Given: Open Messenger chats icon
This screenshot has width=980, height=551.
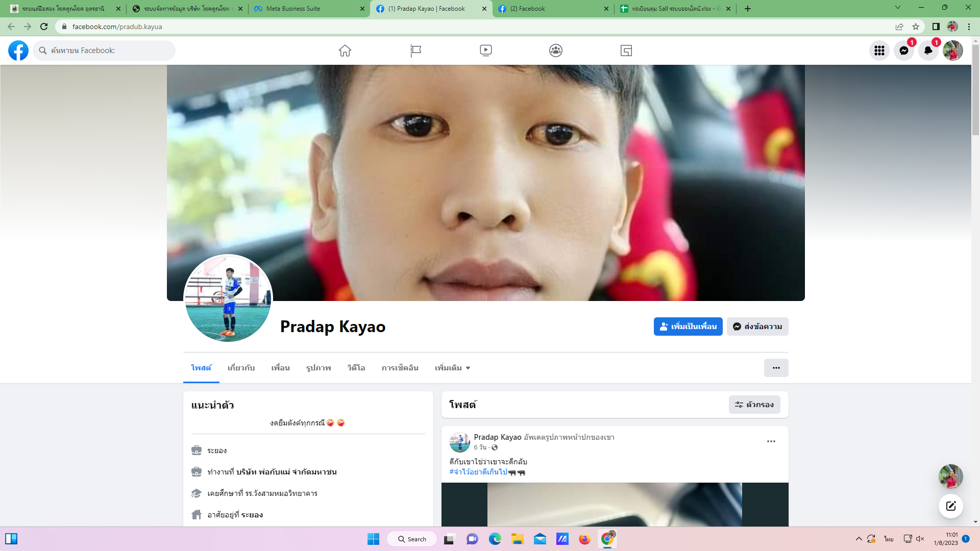Looking at the screenshot, I should click(903, 51).
